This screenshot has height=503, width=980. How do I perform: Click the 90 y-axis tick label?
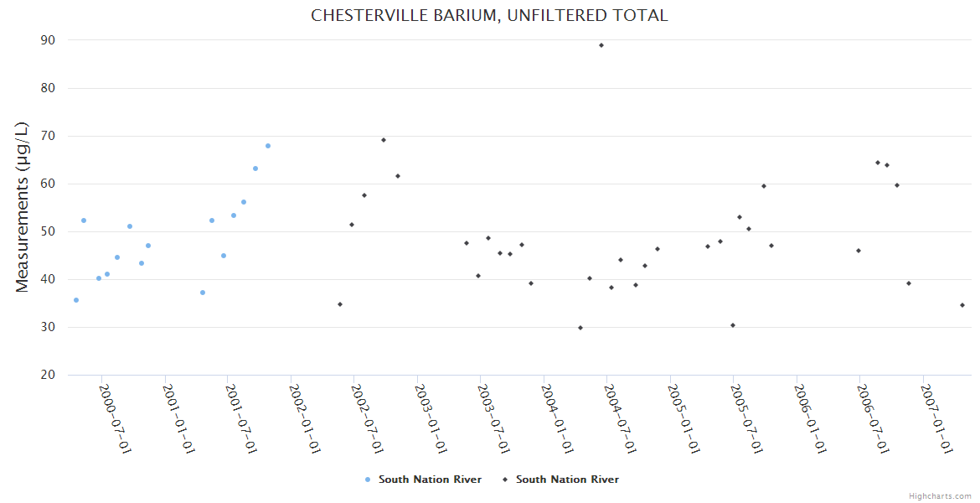(x=48, y=40)
